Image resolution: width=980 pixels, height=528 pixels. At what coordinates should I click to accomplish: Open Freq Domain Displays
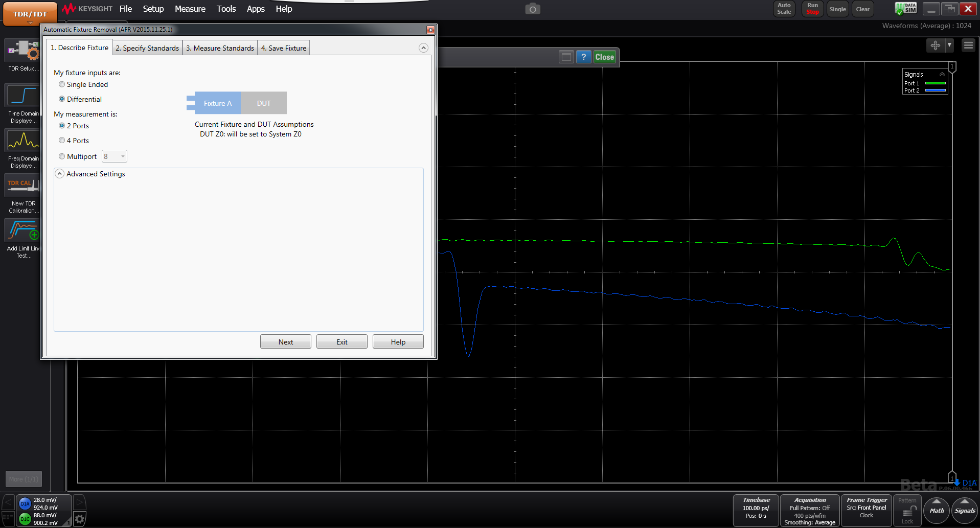tap(22, 141)
